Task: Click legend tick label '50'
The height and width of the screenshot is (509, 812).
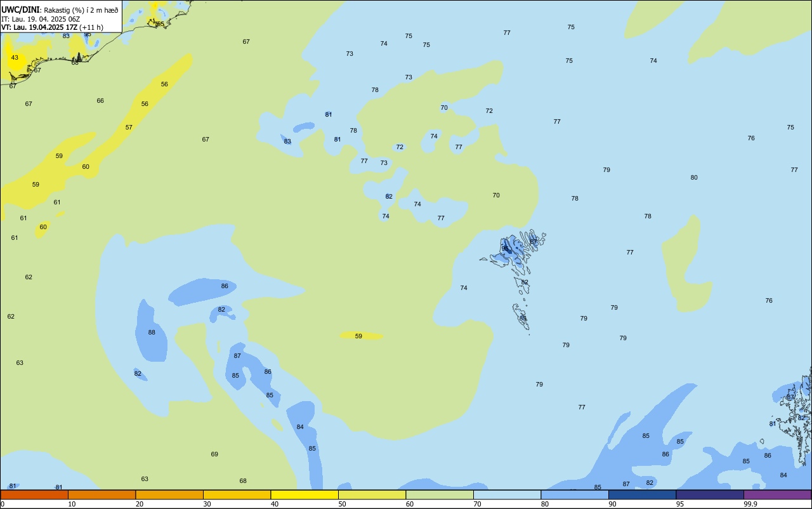Action: pos(343,504)
